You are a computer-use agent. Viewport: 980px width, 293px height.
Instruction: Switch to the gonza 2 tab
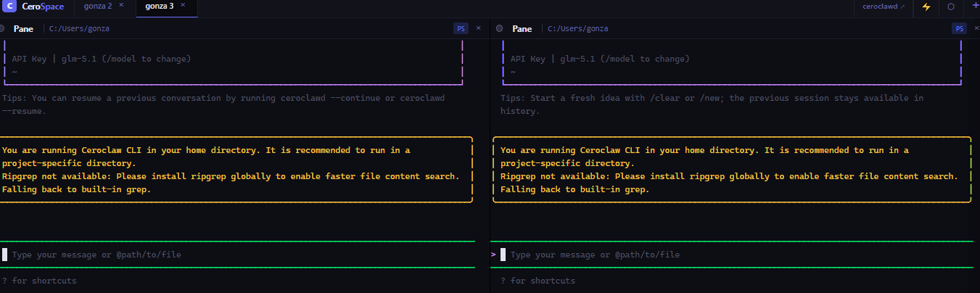99,7
